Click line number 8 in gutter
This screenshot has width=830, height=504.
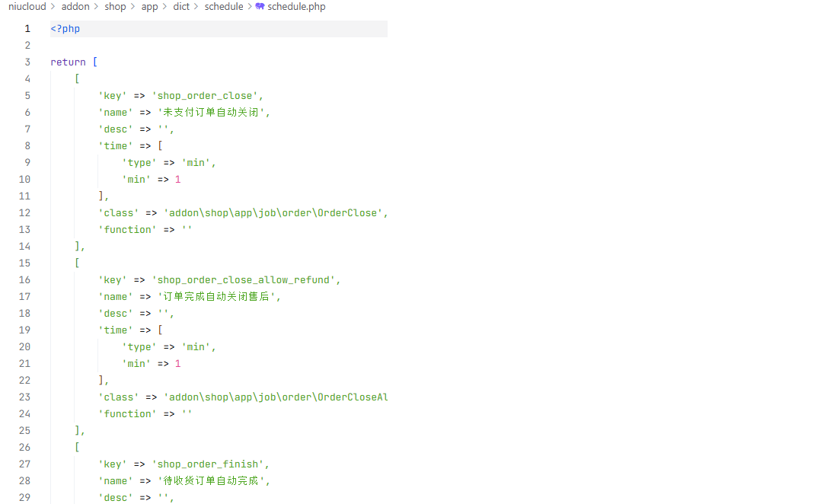27,145
